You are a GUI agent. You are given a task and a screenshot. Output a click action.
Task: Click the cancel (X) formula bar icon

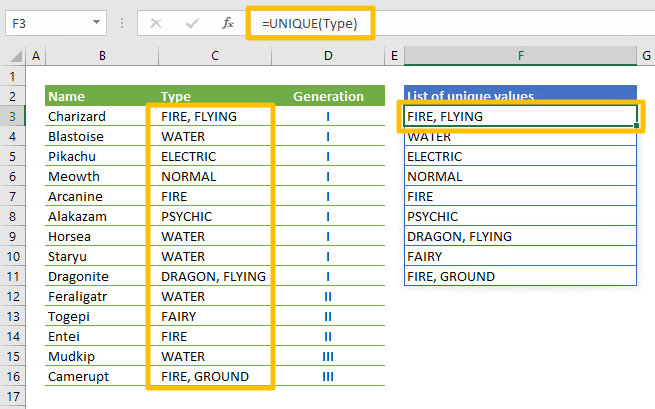tap(156, 23)
